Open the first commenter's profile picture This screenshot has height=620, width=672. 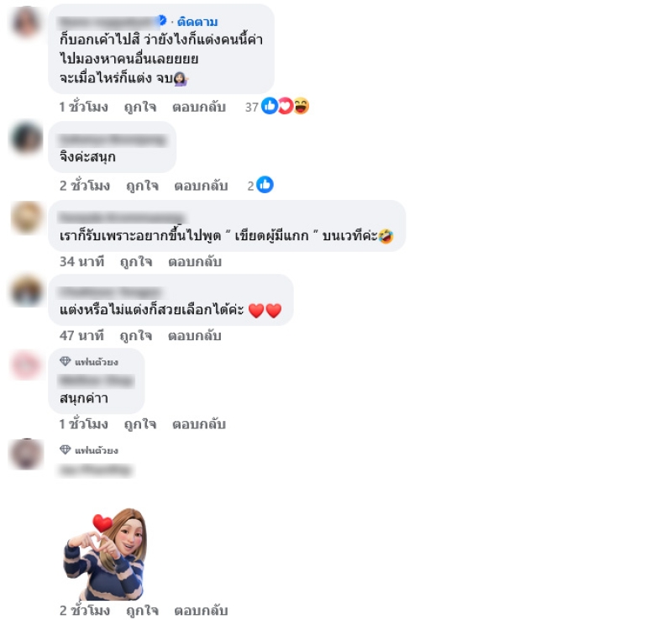pyautogui.click(x=26, y=22)
